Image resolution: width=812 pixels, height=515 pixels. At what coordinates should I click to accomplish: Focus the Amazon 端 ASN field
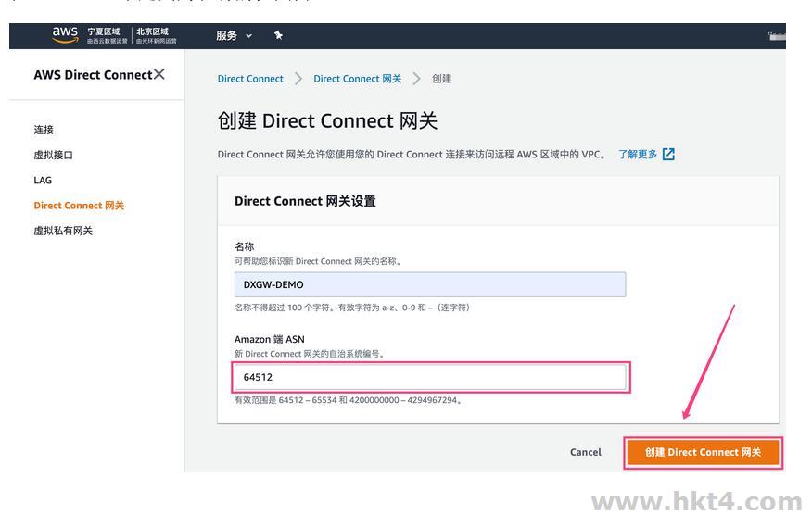click(430, 377)
